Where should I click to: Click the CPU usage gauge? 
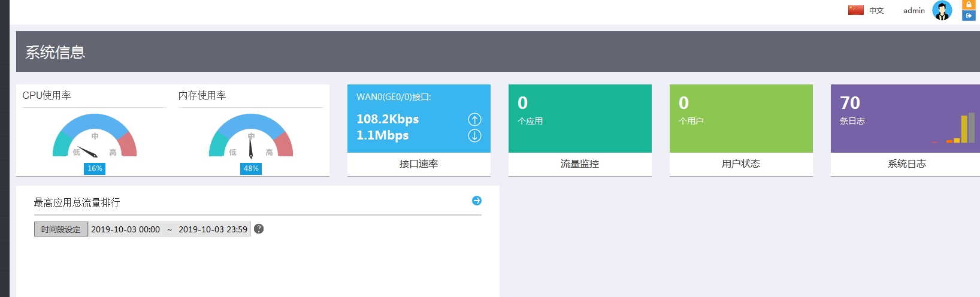95,137
